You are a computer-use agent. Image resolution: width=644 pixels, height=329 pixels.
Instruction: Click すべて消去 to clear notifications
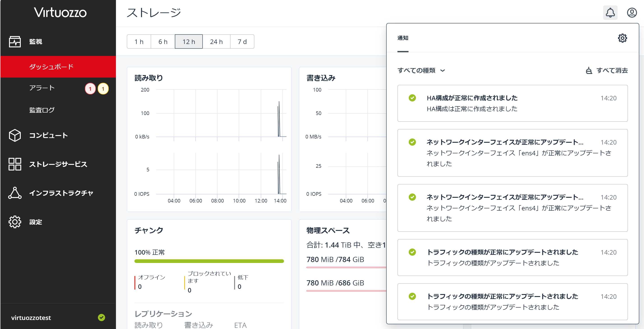pyautogui.click(x=607, y=71)
